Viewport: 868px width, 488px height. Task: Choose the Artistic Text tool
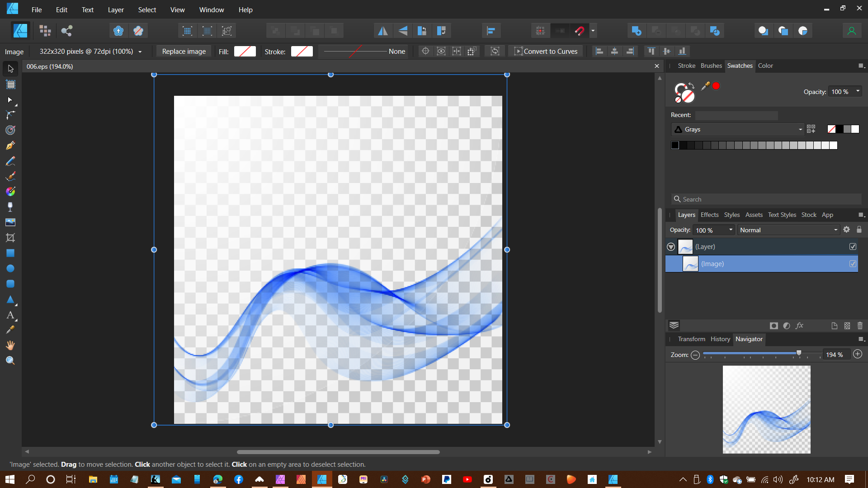pyautogui.click(x=10, y=315)
